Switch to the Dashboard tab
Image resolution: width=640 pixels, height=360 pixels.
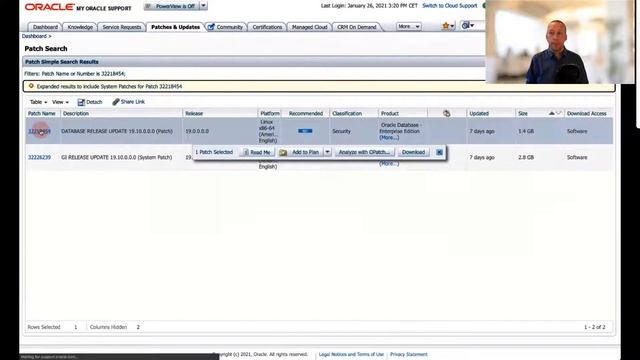point(45,27)
